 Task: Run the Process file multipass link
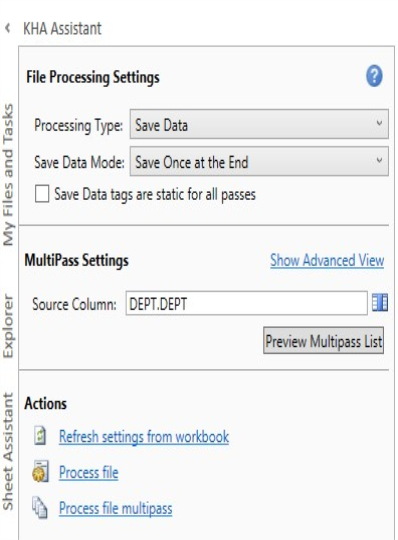tap(115, 508)
